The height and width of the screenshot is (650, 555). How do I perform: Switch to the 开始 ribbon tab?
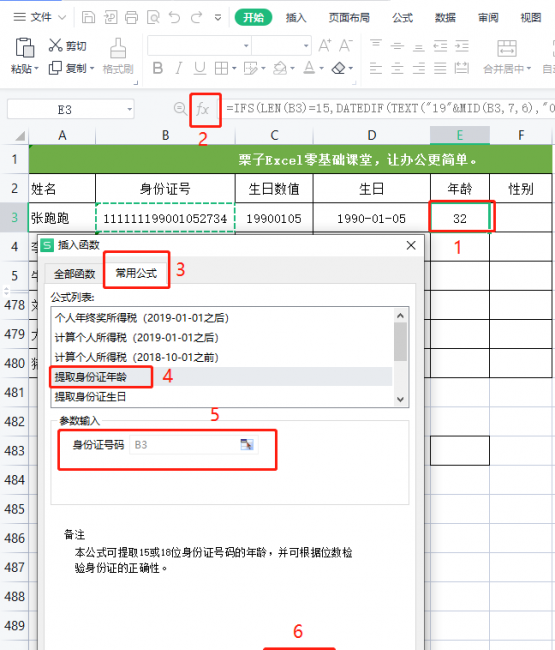(x=253, y=17)
